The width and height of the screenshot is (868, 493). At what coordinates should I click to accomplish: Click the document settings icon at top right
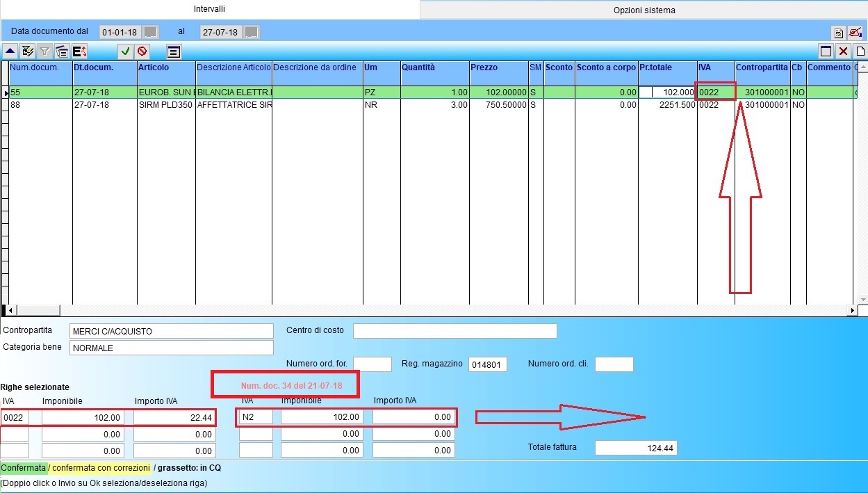[x=839, y=33]
